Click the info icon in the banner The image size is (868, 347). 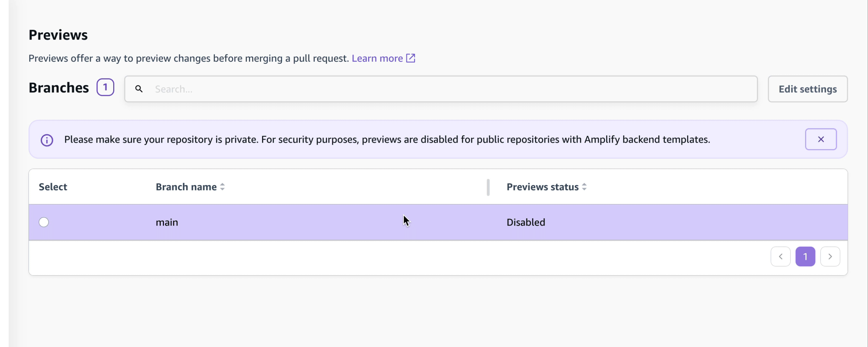click(x=47, y=140)
